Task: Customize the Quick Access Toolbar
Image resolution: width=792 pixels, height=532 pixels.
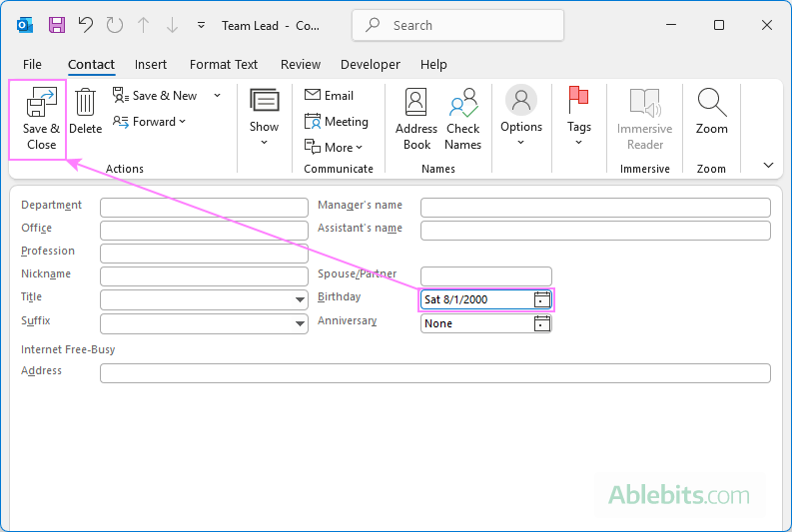Action: 201,25
